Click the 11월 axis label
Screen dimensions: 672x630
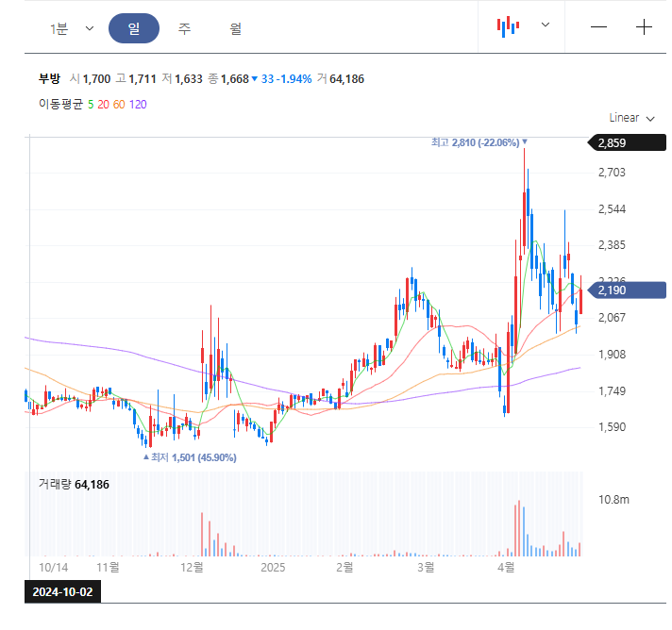(x=108, y=568)
